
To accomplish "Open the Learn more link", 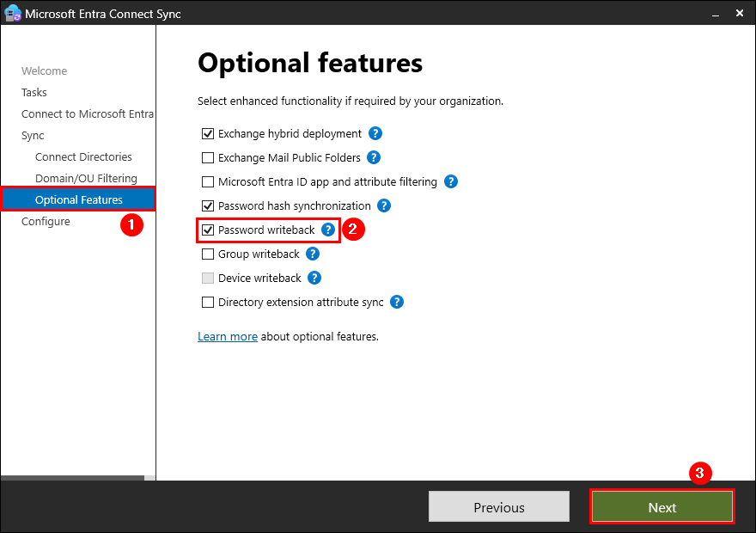I will [x=228, y=337].
